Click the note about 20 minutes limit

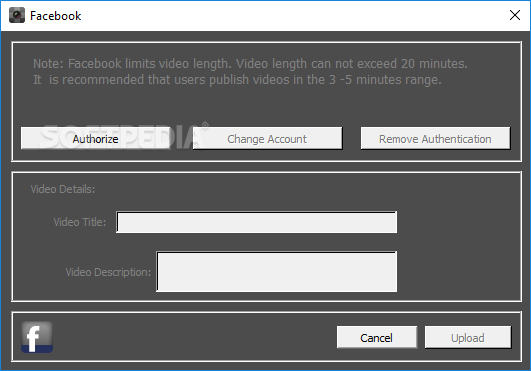tap(250, 64)
